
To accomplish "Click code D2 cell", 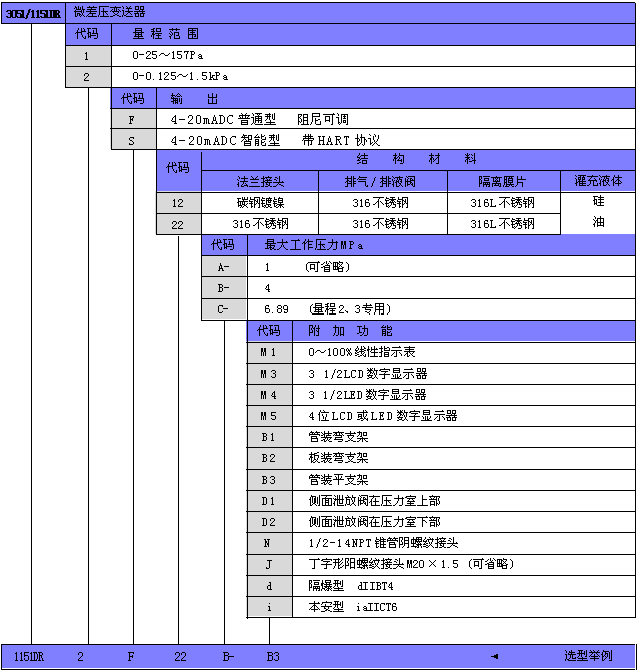I will (270, 522).
